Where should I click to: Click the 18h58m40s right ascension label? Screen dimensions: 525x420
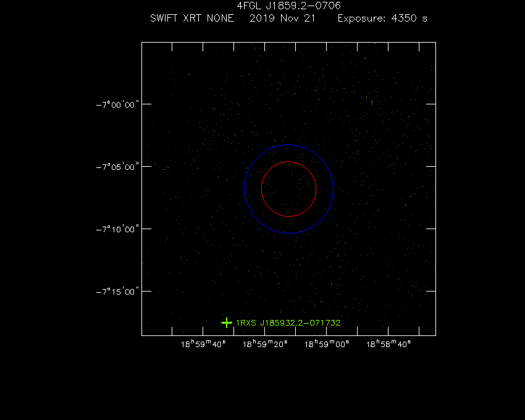pyautogui.click(x=388, y=344)
